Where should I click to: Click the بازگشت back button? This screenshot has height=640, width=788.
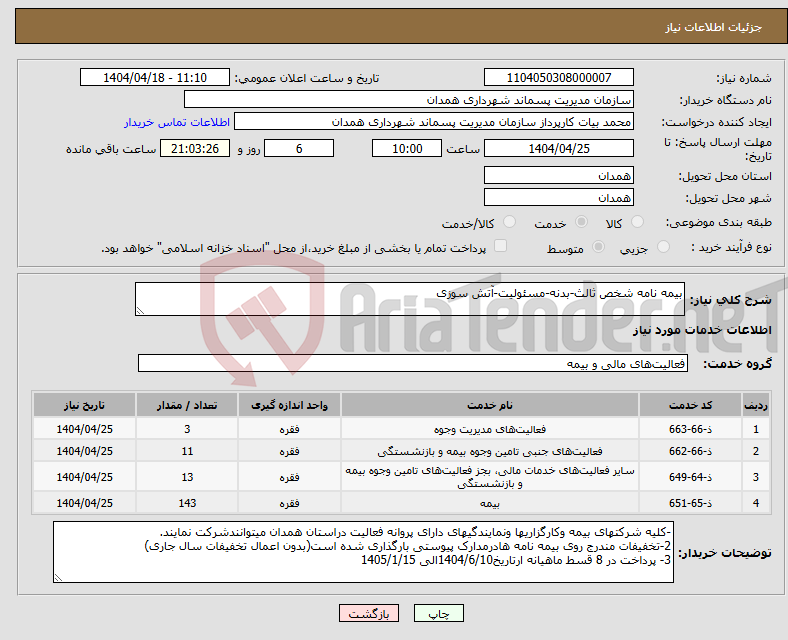[x=369, y=613]
